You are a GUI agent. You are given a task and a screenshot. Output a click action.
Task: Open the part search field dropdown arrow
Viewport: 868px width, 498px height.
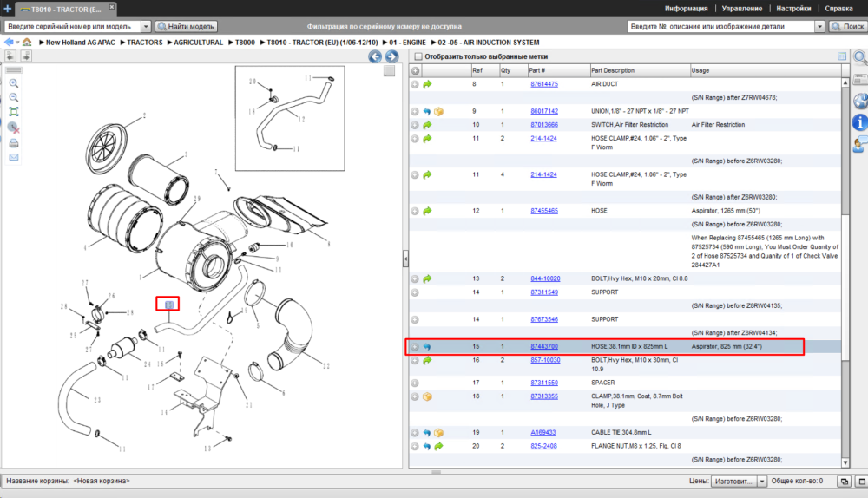coord(820,27)
